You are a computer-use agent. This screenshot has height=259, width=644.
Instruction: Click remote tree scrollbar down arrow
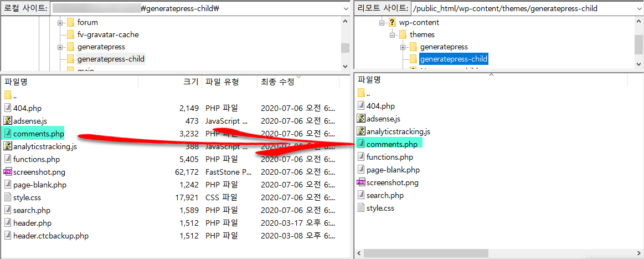click(x=638, y=64)
